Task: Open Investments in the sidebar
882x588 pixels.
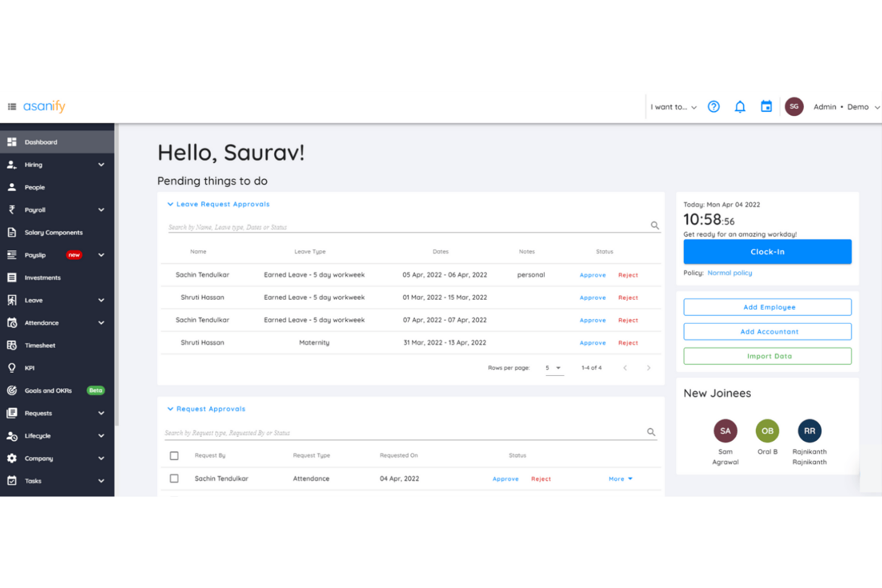Action: point(57,278)
